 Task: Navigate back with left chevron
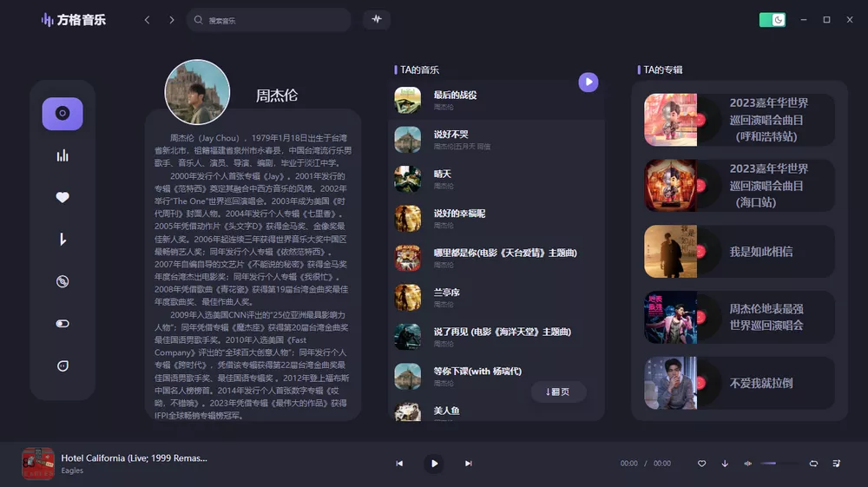[148, 20]
